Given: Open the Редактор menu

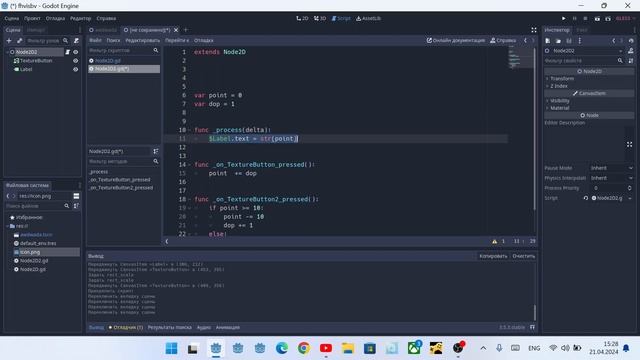Looking at the screenshot, I should click(x=80, y=18).
